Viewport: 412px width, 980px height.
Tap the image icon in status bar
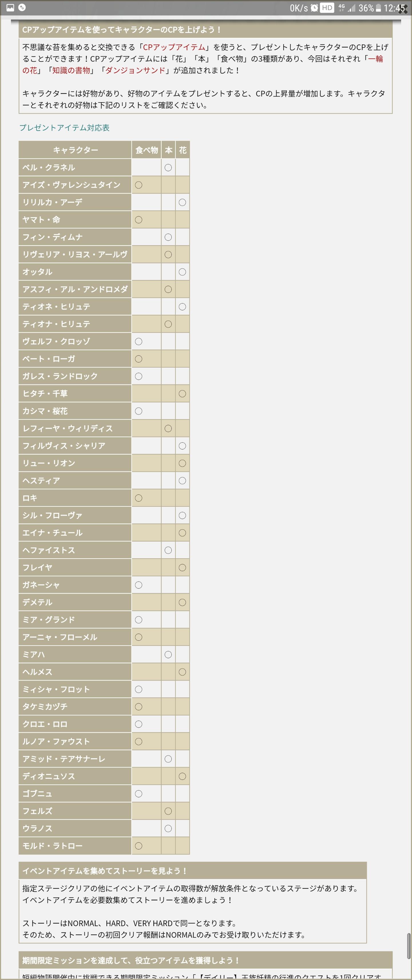tap(10, 8)
